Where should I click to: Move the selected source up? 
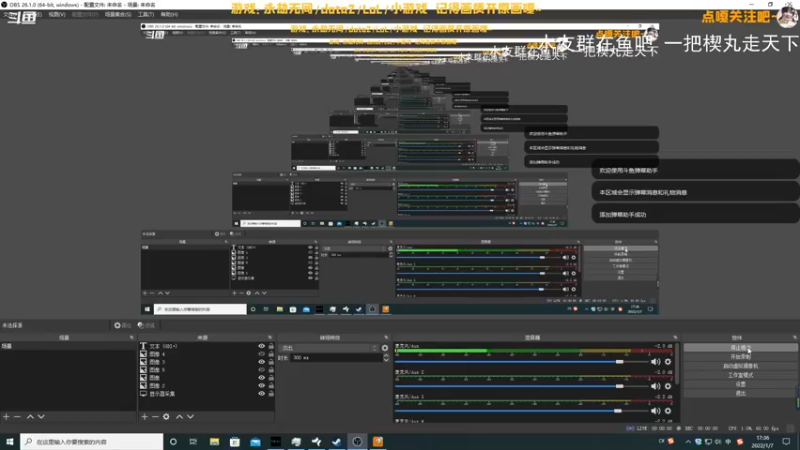(x=179, y=417)
